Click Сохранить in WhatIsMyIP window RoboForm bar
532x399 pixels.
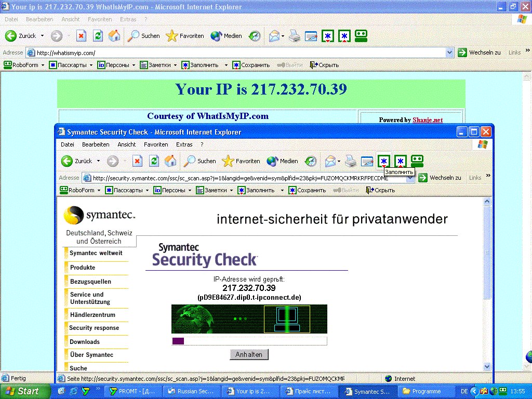(x=251, y=65)
